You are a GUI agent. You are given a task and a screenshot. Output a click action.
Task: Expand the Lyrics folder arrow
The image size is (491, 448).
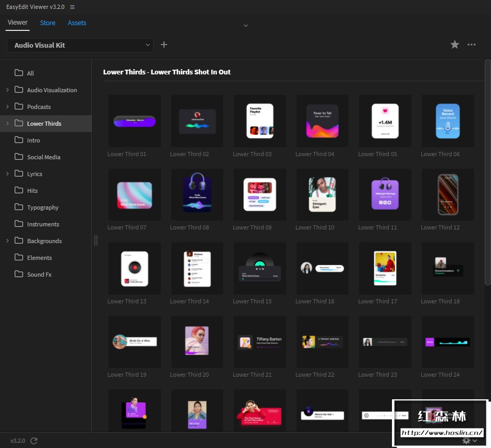pos(7,173)
